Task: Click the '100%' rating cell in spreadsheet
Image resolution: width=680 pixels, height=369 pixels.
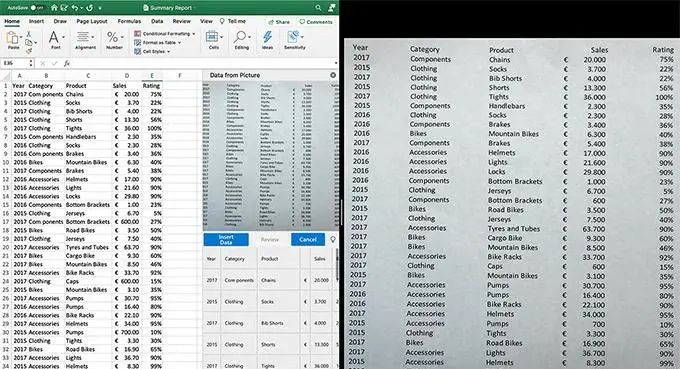Action: [152, 128]
